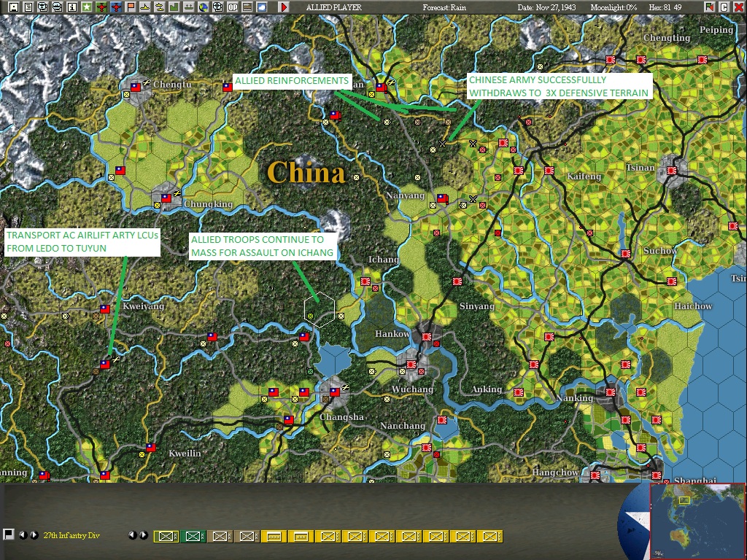Click the brown table list icon
Screen dimensions: 747x560
tap(247, 7)
